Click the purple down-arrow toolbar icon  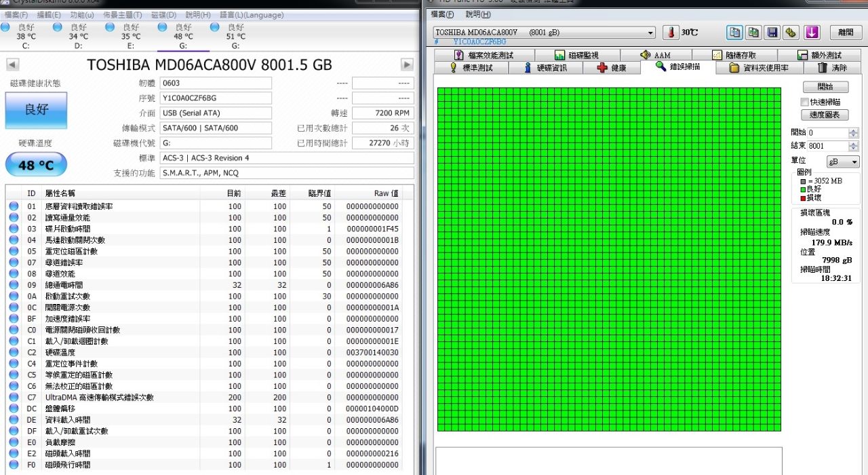(x=812, y=33)
